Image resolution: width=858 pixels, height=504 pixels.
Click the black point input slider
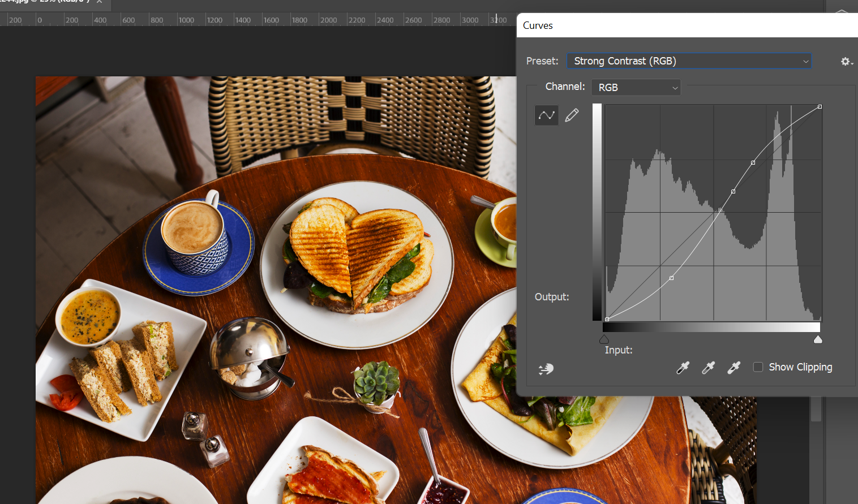coord(604,339)
